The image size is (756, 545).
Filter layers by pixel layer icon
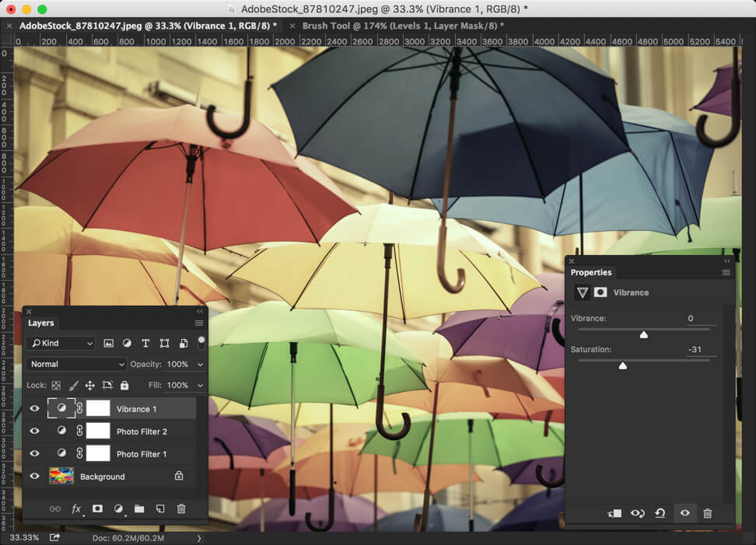click(x=108, y=343)
